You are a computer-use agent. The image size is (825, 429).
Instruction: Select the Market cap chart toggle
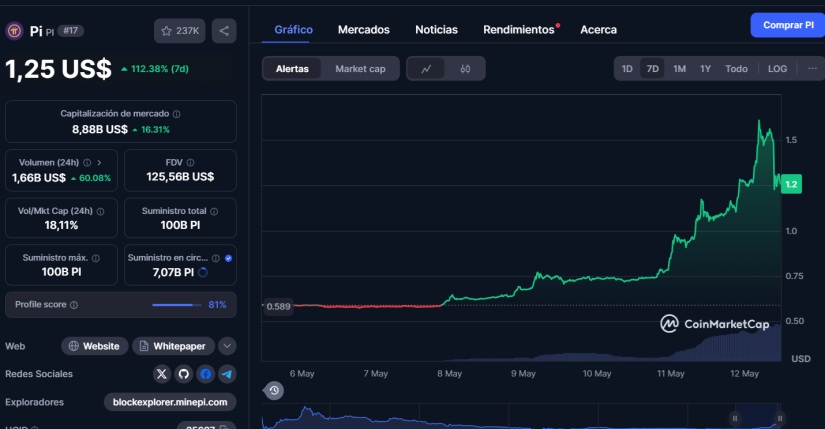[x=360, y=69]
